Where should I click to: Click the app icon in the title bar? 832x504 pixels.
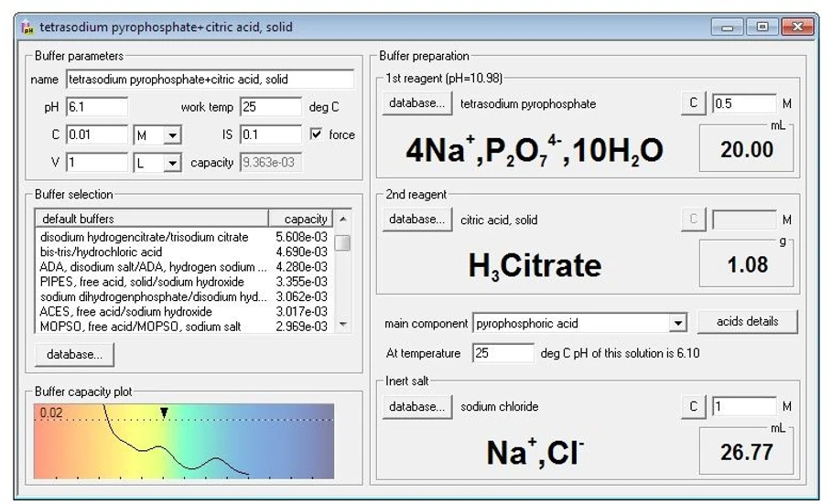pyautogui.click(x=27, y=27)
